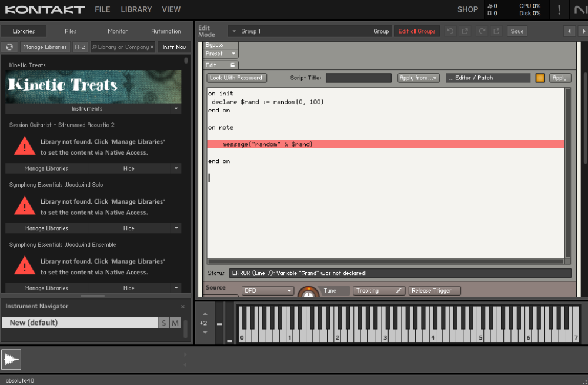Click the Kinetic Treats Instruments button
The height and width of the screenshot is (385, 588).
coord(88,108)
